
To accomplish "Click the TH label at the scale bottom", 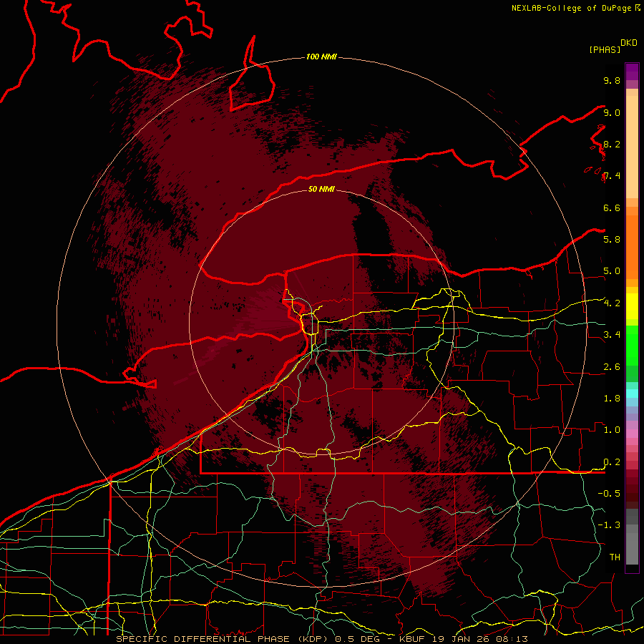I will 615,557.
